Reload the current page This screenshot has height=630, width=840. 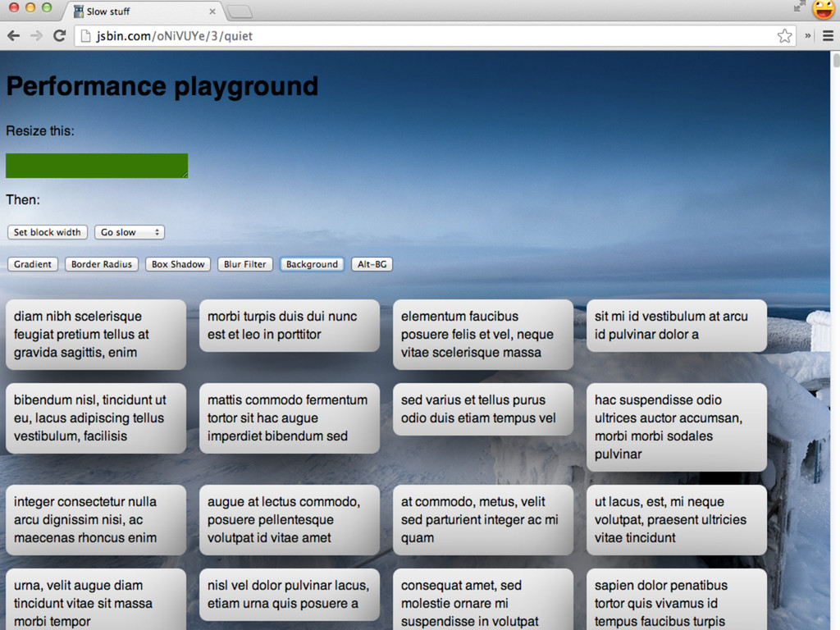pos(59,35)
